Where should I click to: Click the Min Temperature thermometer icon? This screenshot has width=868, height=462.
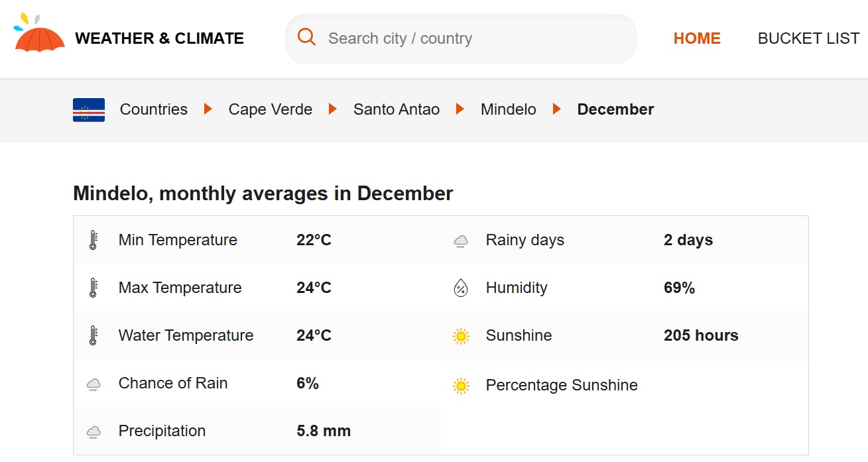point(93,239)
